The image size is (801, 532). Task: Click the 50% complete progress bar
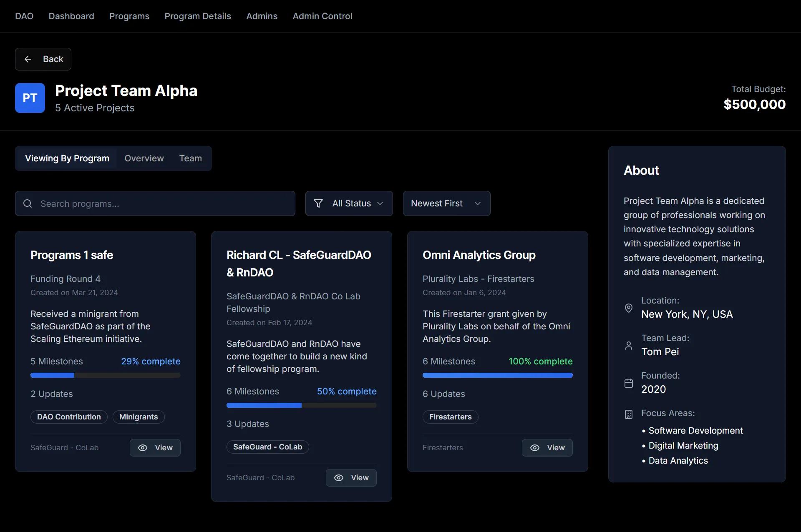point(302,405)
